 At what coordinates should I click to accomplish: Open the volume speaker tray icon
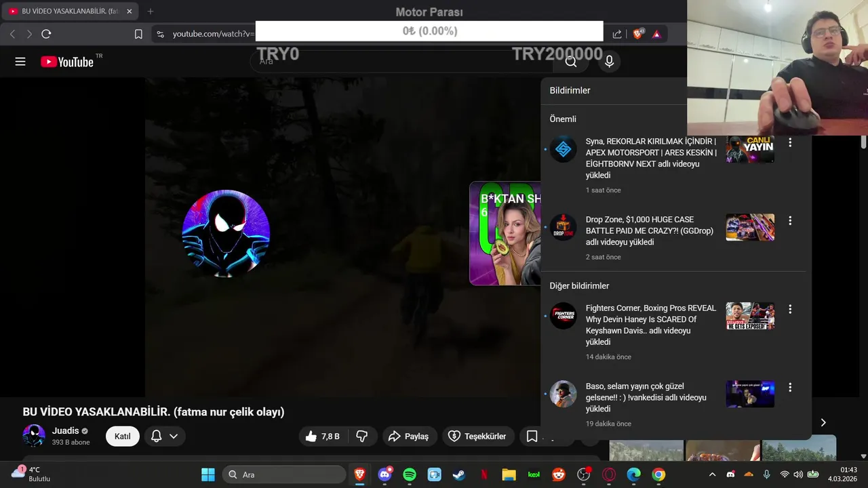click(798, 474)
